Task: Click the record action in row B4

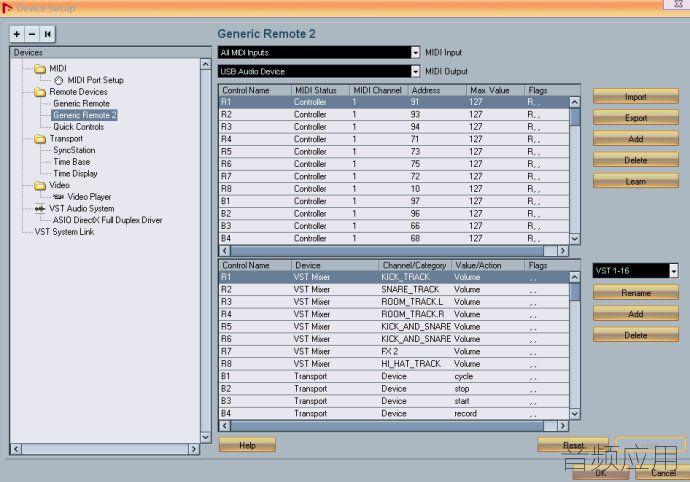Action: tap(466, 414)
